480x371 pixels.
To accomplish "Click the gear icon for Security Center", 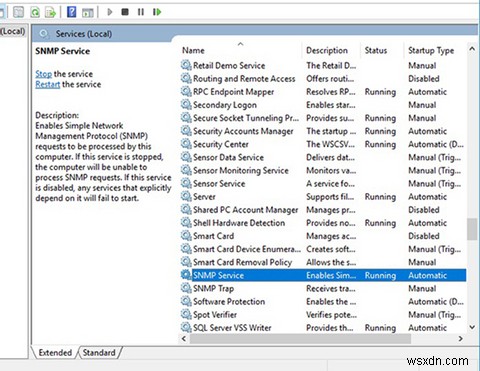I will click(186, 144).
